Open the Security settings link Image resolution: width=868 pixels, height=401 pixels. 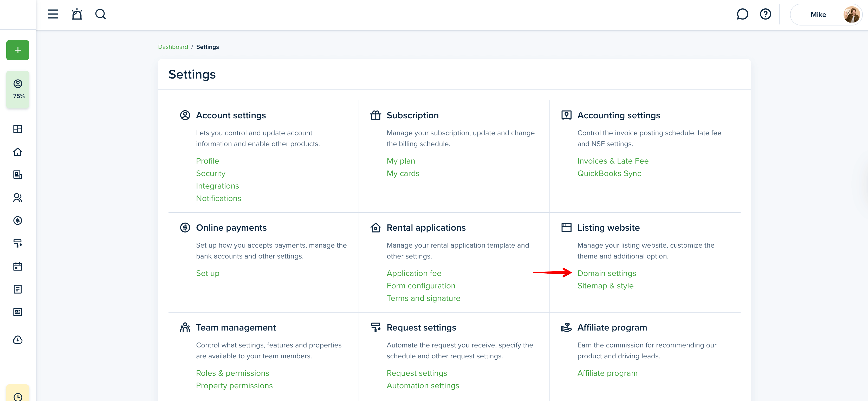(211, 173)
